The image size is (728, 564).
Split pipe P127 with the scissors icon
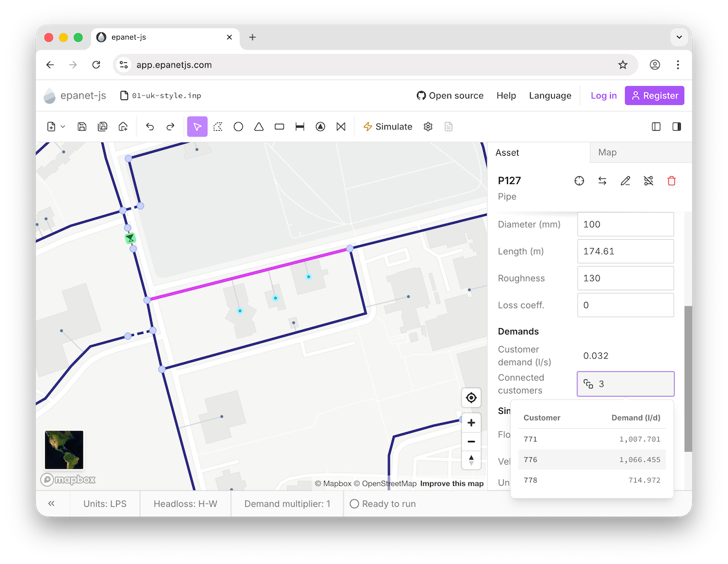[x=649, y=181]
